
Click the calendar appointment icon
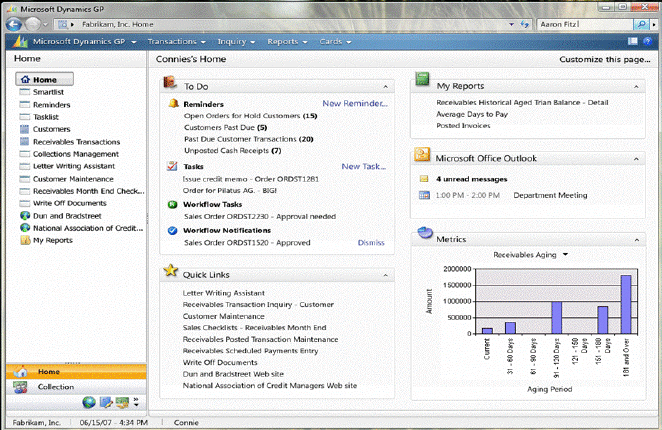pos(424,195)
